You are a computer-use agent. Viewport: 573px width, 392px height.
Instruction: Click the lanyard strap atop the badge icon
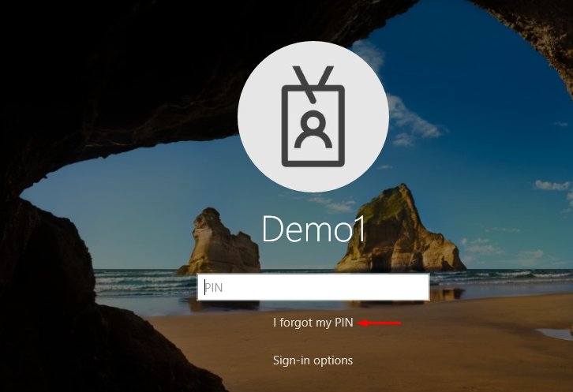pos(313,81)
